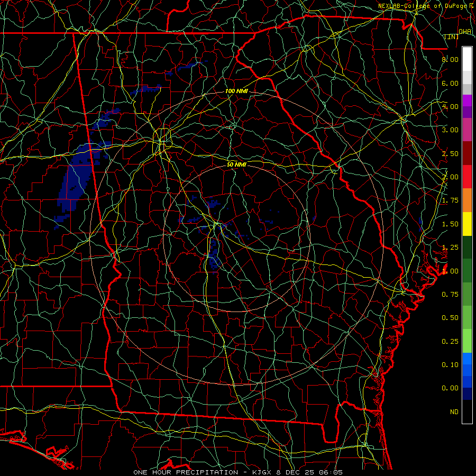Choose the yellow legend swatch beside 1.50
476x476 pixels.
pos(467,224)
